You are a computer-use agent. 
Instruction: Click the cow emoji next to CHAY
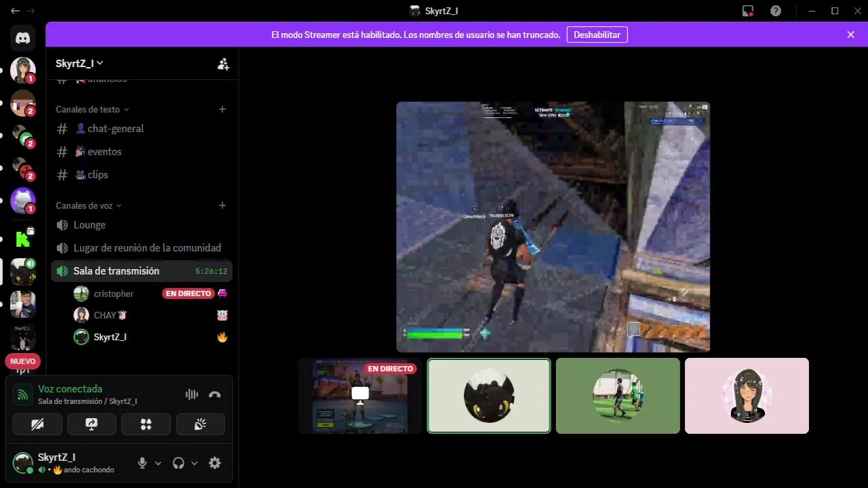coord(222,315)
